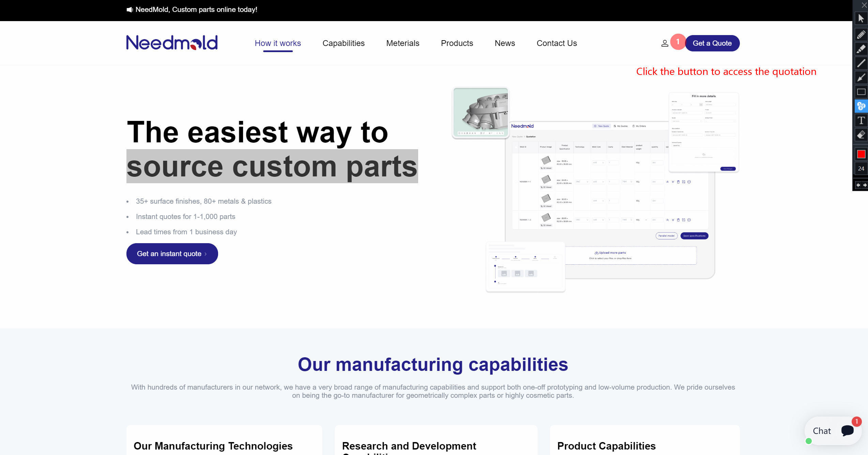Select the text T tool
Image resolution: width=868 pixels, height=455 pixels.
click(x=861, y=121)
